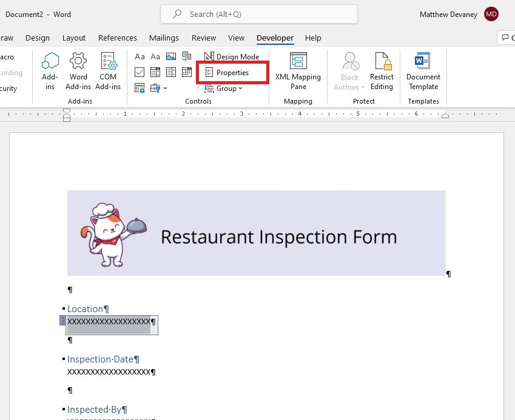Screen dimensions: 515x420
Task: Open the Mailings tab
Action: click(164, 38)
